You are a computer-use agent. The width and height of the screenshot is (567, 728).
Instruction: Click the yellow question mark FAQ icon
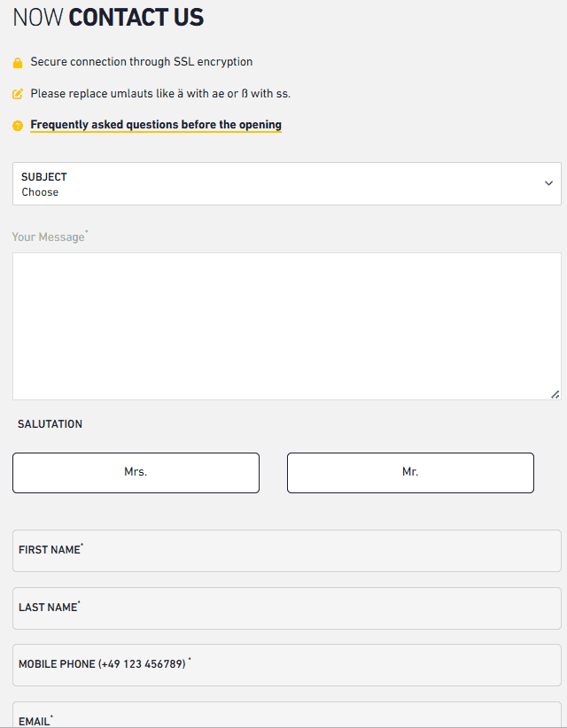tap(17, 125)
